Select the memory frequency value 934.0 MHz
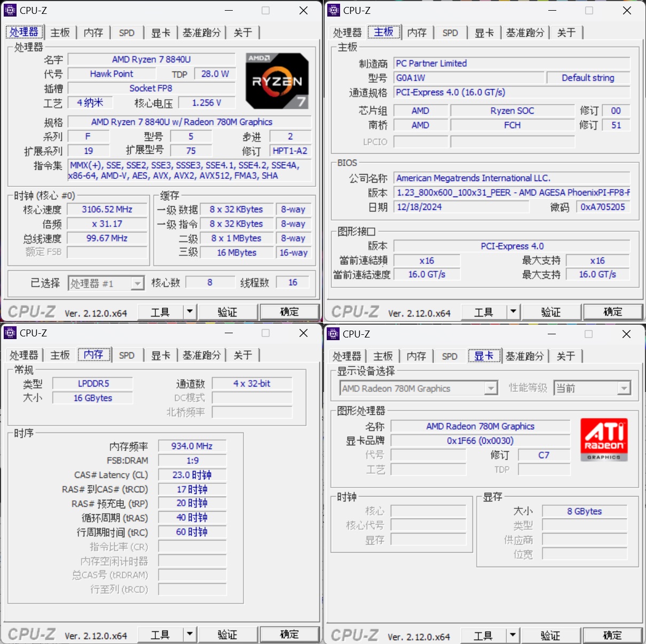Image resolution: width=646 pixels, height=644 pixels. (192, 446)
